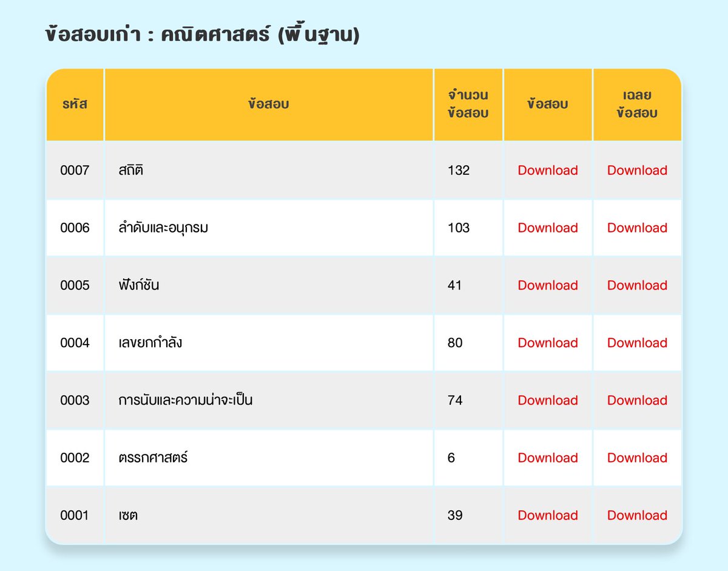Select the code cell 0005

click(75, 285)
